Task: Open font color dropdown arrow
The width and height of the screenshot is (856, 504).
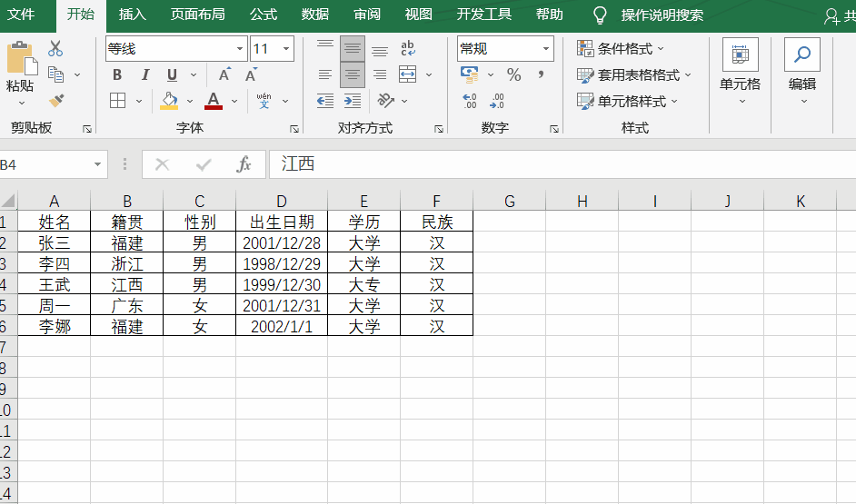Action: 234,101
